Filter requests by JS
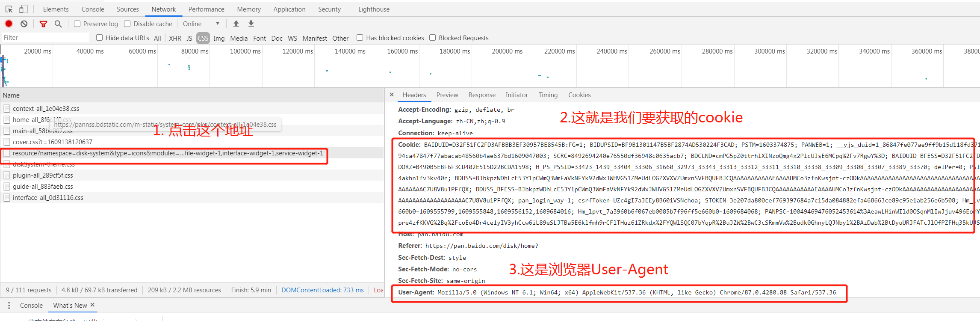980x321 pixels. [189, 38]
